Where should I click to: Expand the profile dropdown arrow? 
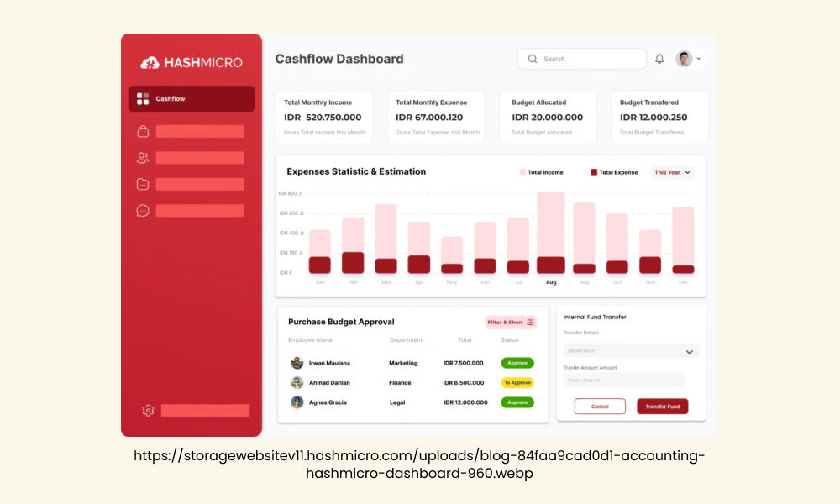coord(699,59)
